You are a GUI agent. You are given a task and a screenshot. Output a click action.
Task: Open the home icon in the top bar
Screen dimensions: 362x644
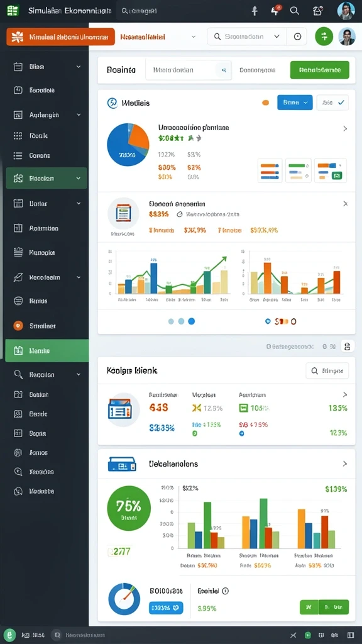(x=317, y=11)
